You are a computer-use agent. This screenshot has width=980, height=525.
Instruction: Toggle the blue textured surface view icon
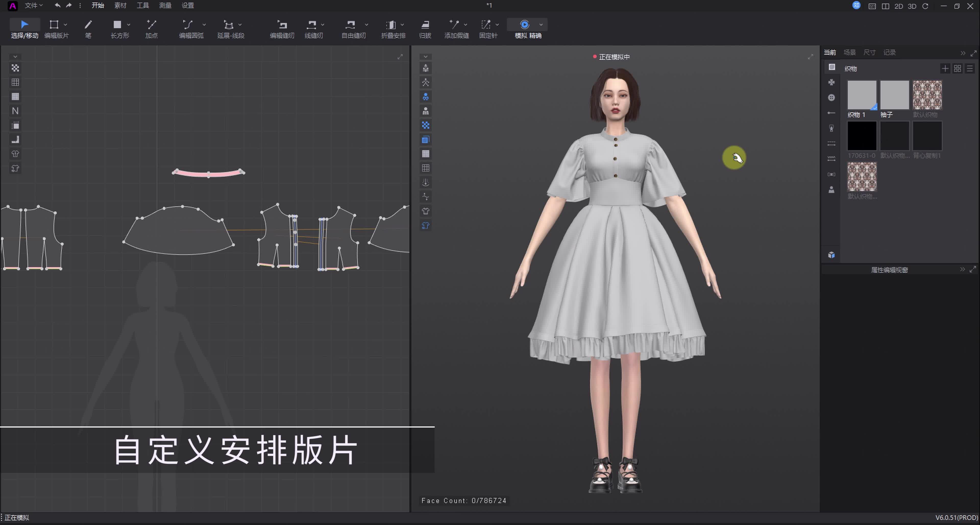pyautogui.click(x=425, y=139)
